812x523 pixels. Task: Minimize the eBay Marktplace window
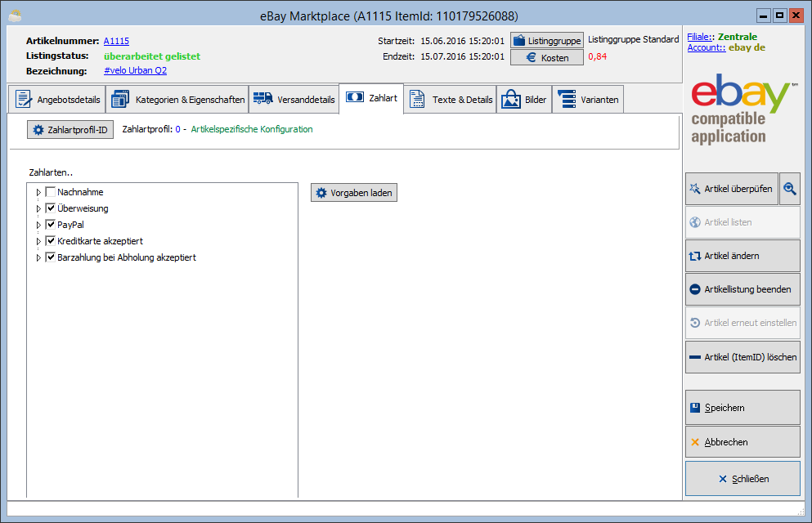click(x=763, y=16)
